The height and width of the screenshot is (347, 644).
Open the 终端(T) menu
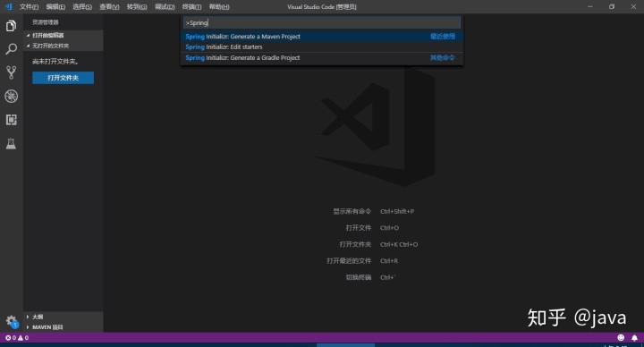point(191,7)
